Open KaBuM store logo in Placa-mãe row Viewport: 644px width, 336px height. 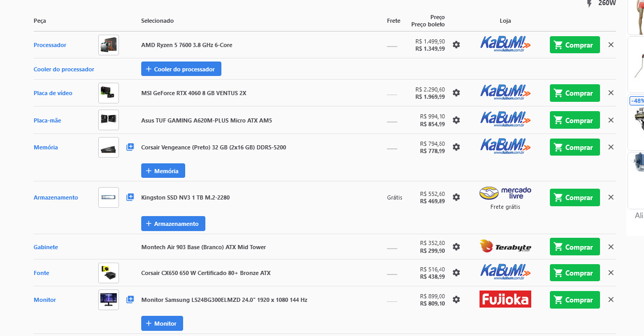tap(505, 120)
